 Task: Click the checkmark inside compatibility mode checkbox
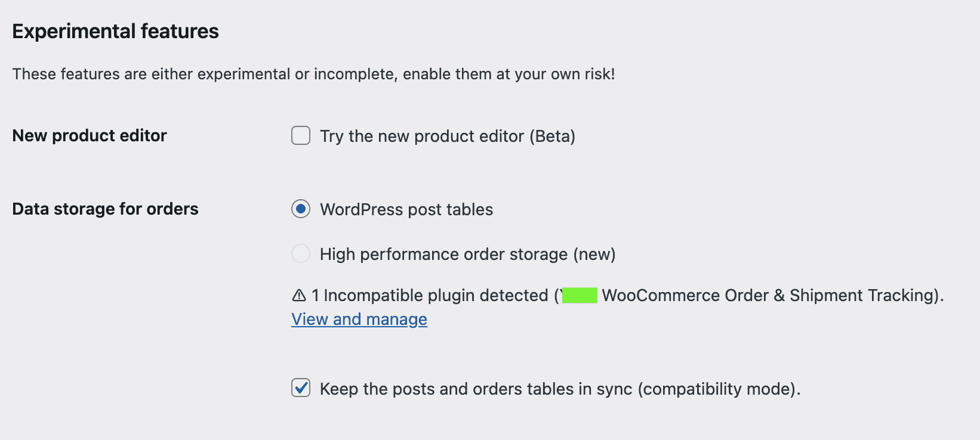(x=301, y=388)
